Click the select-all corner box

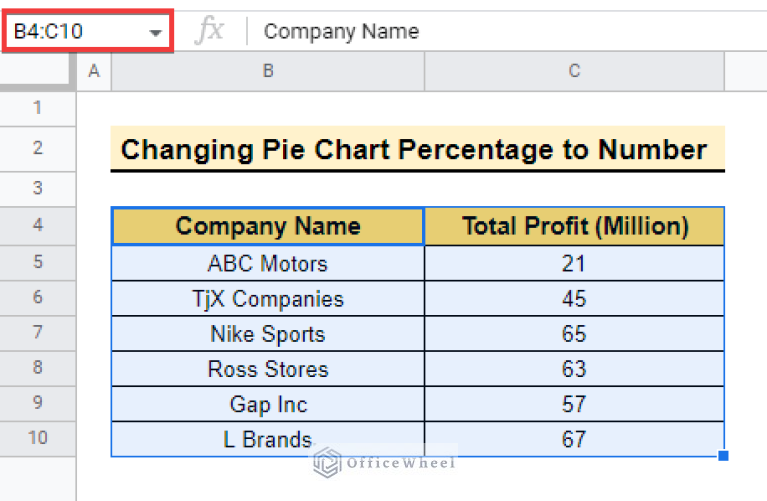click(38, 71)
